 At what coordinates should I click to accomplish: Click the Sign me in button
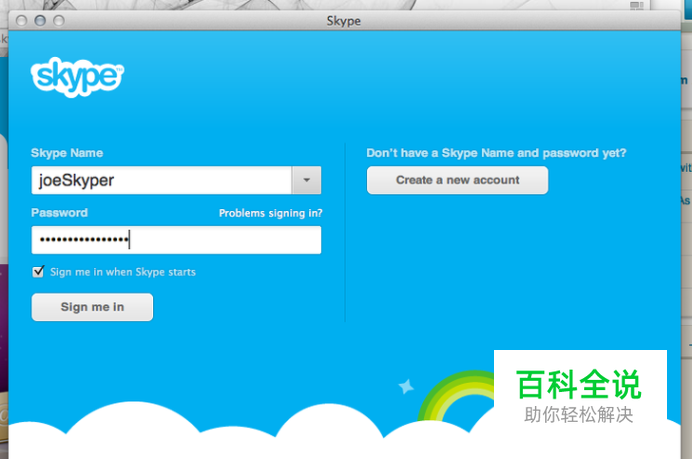pos(92,307)
